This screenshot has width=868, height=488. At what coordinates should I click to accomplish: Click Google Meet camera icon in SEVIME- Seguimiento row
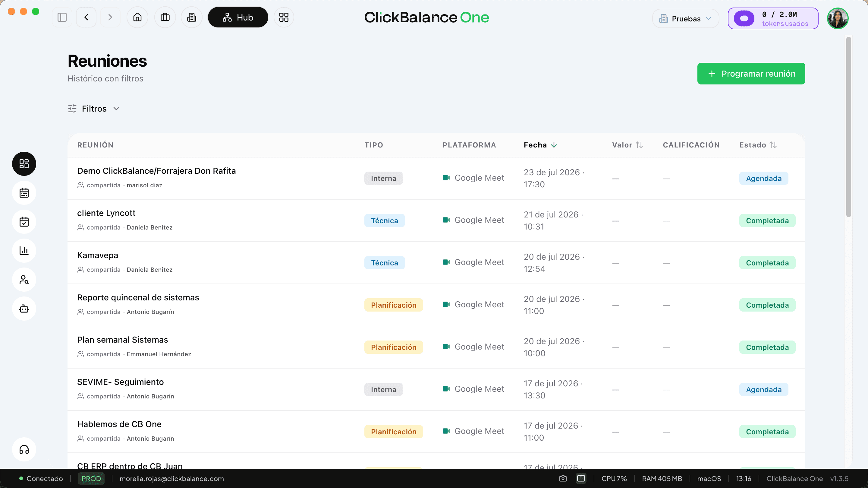point(446,389)
